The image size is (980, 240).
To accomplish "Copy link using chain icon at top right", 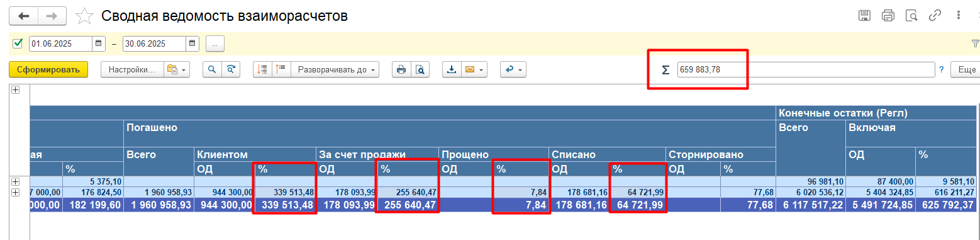I will [935, 16].
